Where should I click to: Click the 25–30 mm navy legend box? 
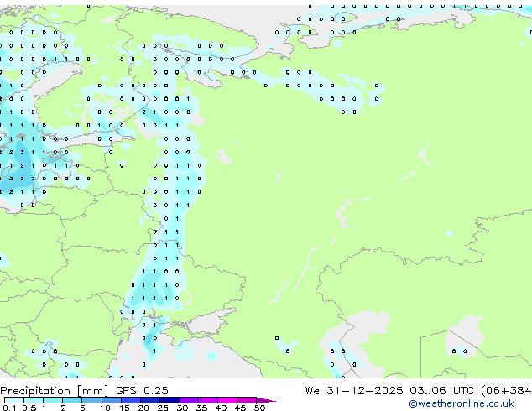tap(170, 400)
